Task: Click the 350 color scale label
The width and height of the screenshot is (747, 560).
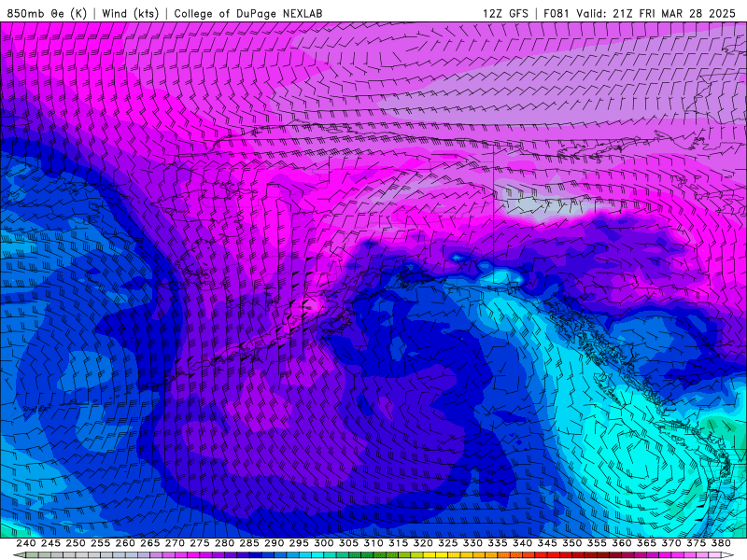Action: coord(571,543)
